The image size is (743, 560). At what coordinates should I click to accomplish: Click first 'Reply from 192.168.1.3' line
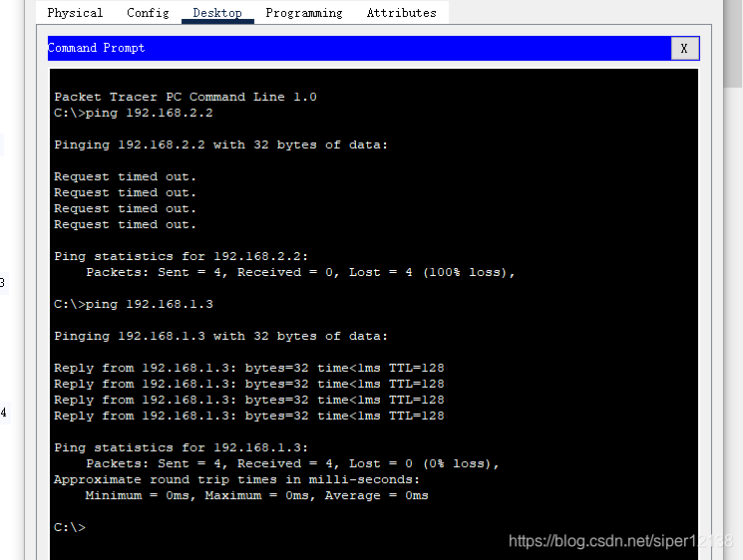(x=249, y=368)
